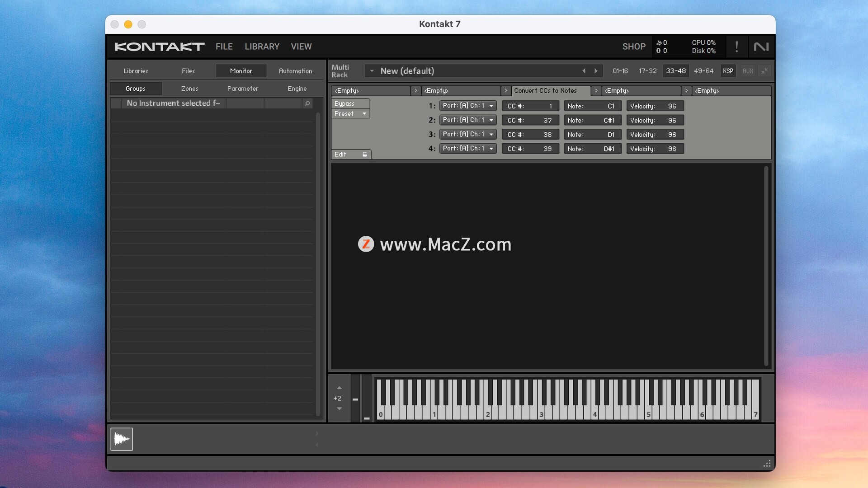
Task: Click arrow after the first Empty slot
Action: pos(416,91)
